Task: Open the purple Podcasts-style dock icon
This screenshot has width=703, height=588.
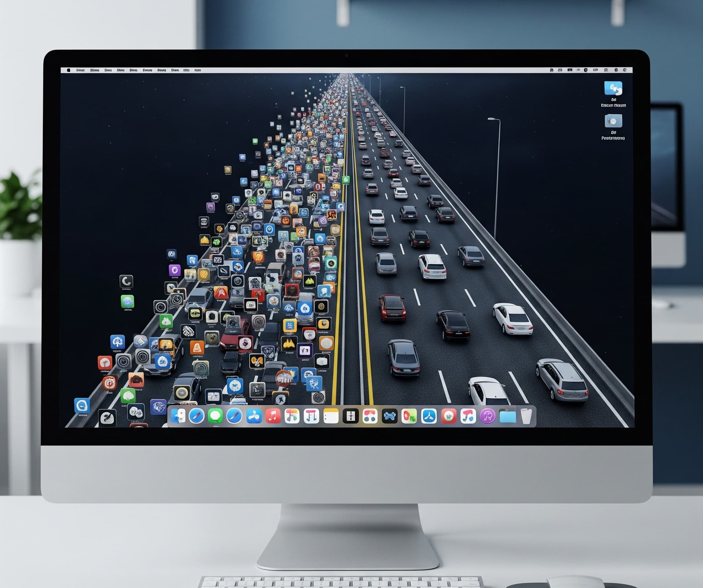Action: [488, 416]
